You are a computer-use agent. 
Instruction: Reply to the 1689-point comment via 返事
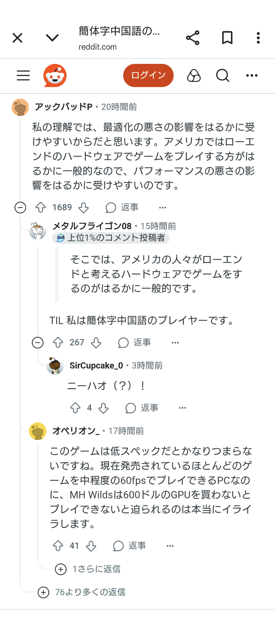(122, 208)
